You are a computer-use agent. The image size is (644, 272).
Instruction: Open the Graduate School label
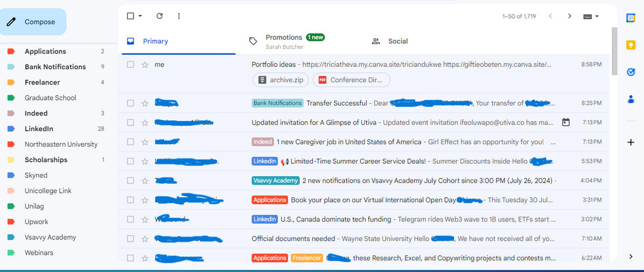click(x=50, y=98)
